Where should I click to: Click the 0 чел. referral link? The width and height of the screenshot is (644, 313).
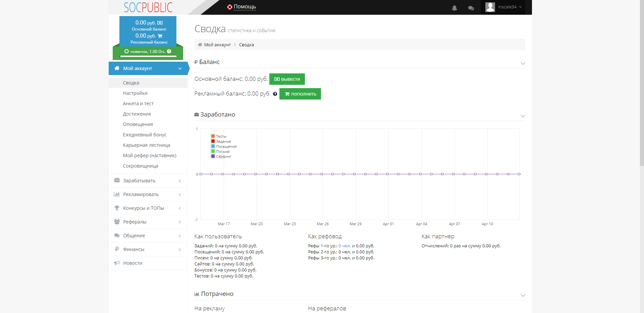coord(344,246)
